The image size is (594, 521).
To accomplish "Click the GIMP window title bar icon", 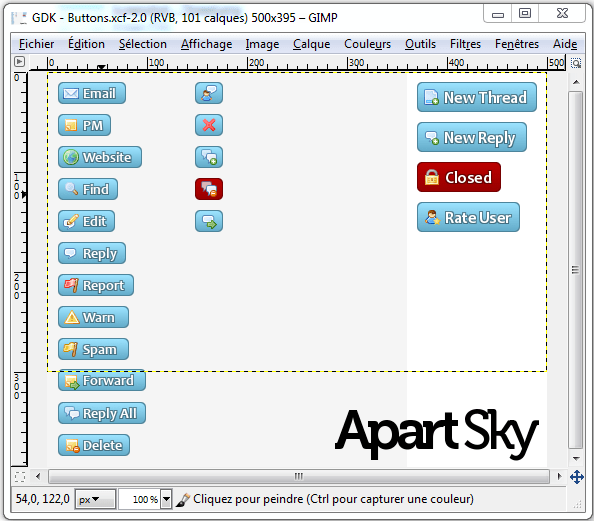I will point(19,17).
